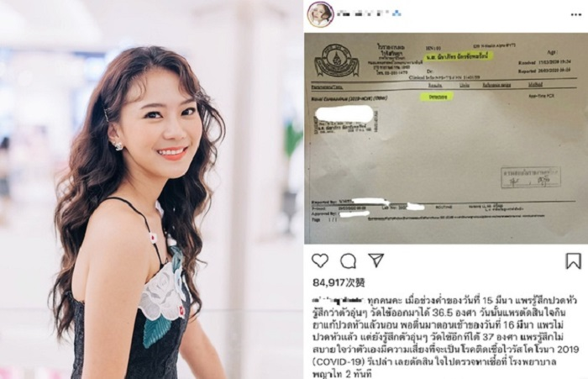588x379 pixels.
Task: Click the yellow highlighted patient name
Action: coord(459,57)
